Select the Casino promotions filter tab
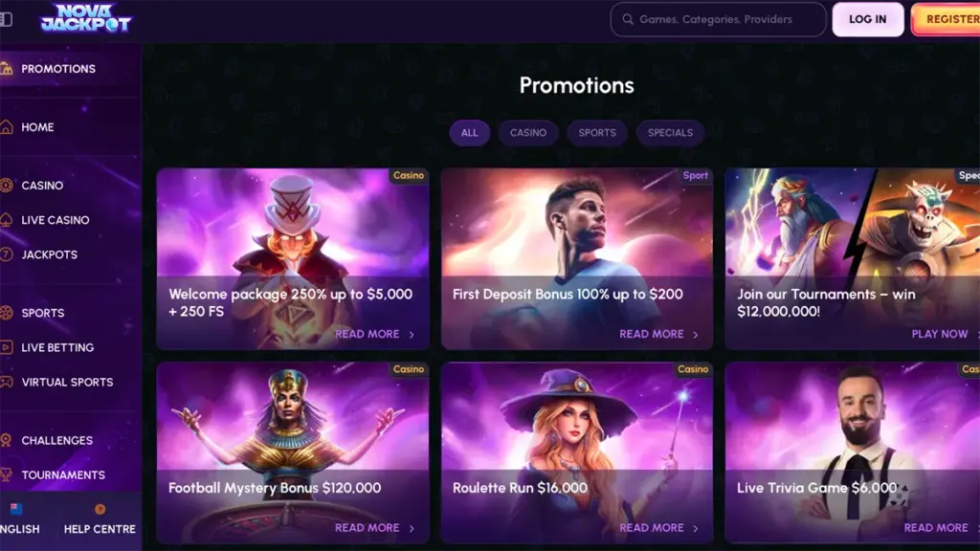This screenshot has width=980, height=551. click(x=528, y=133)
